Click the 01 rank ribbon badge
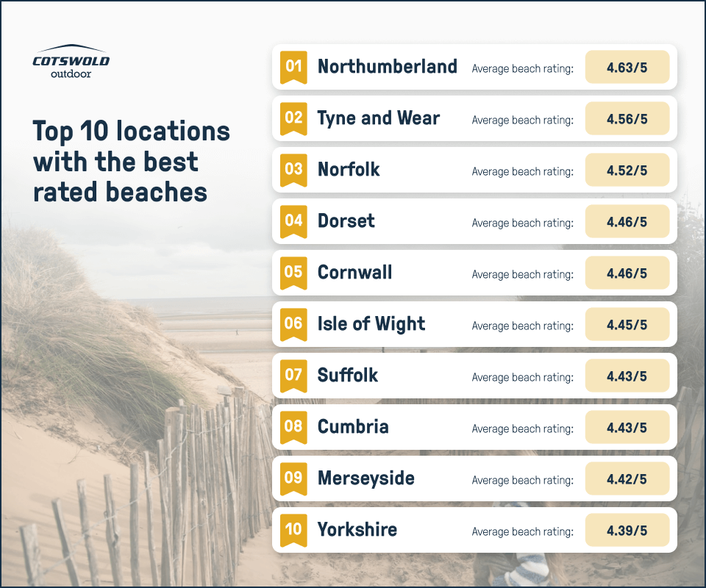The width and height of the screenshot is (706, 588). 293,68
